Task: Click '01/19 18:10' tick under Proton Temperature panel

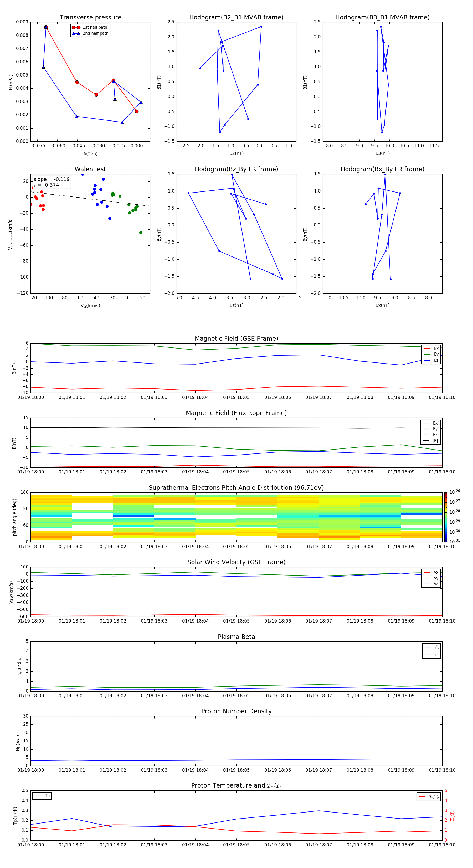Action: coord(442,845)
